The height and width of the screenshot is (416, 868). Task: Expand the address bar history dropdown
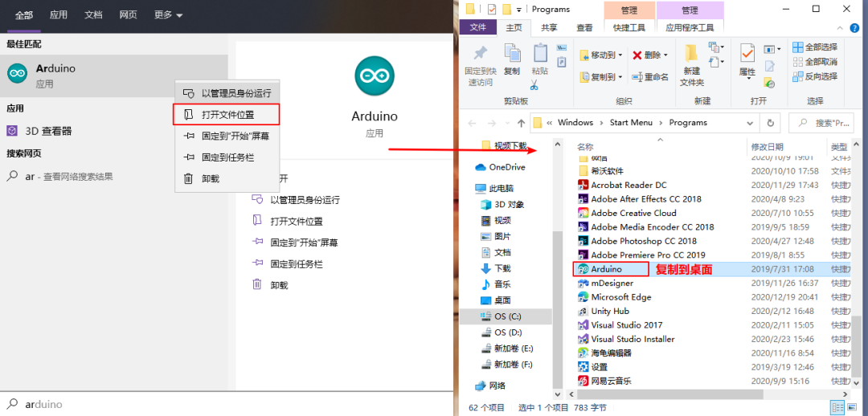(750, 123)
